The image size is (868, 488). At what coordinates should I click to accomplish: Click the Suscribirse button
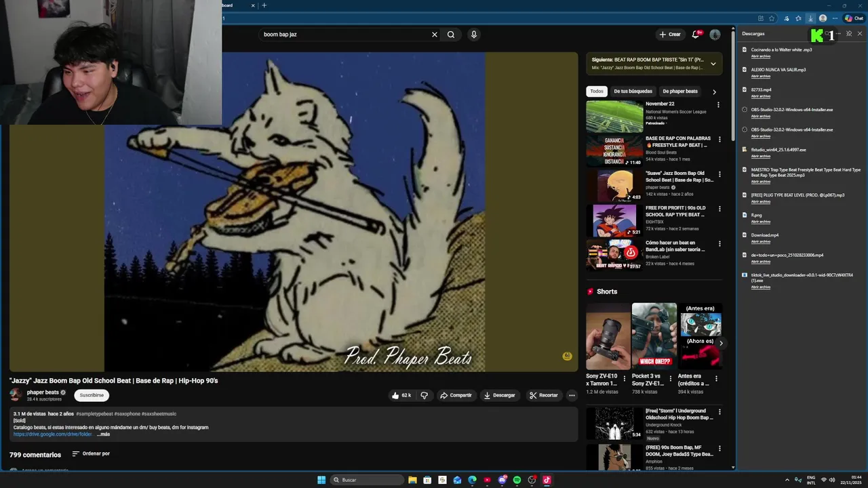(x=92, y=395)
